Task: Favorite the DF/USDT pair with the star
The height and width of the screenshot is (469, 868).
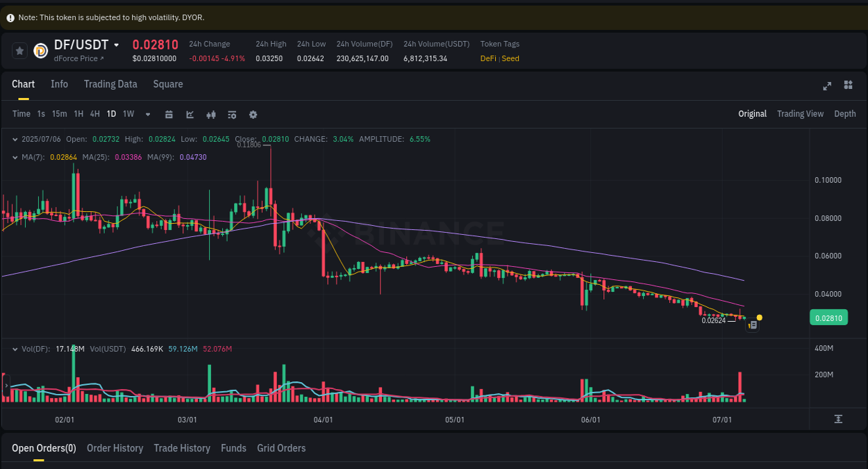Action: (19, 50)
